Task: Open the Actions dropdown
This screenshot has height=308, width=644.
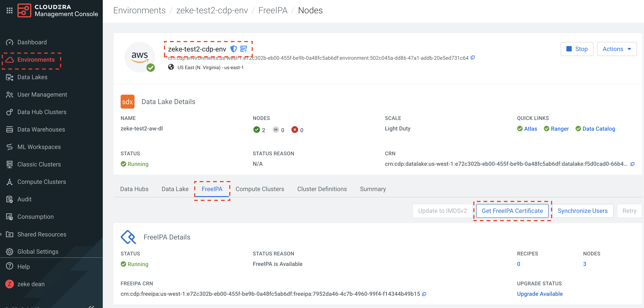Action: 617,49
